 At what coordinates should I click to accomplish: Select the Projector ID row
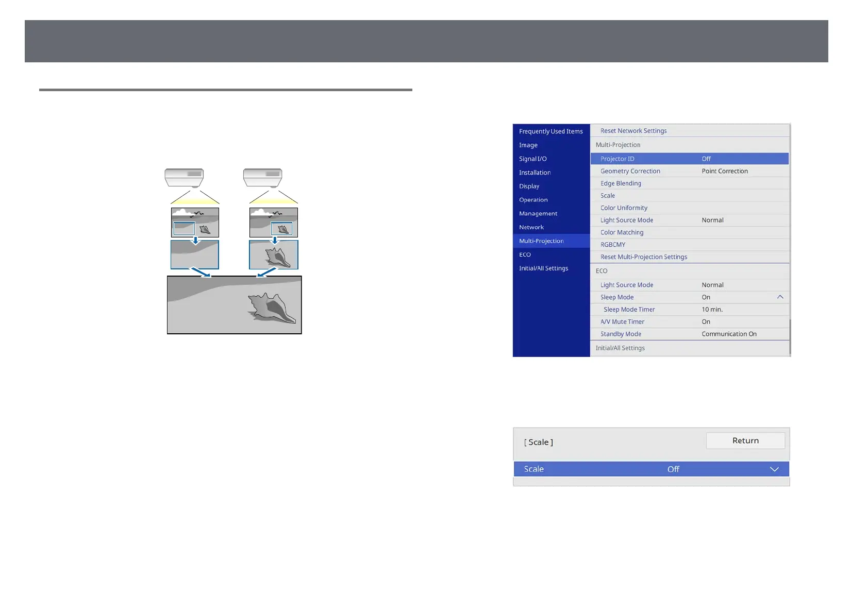pos(689,159)
